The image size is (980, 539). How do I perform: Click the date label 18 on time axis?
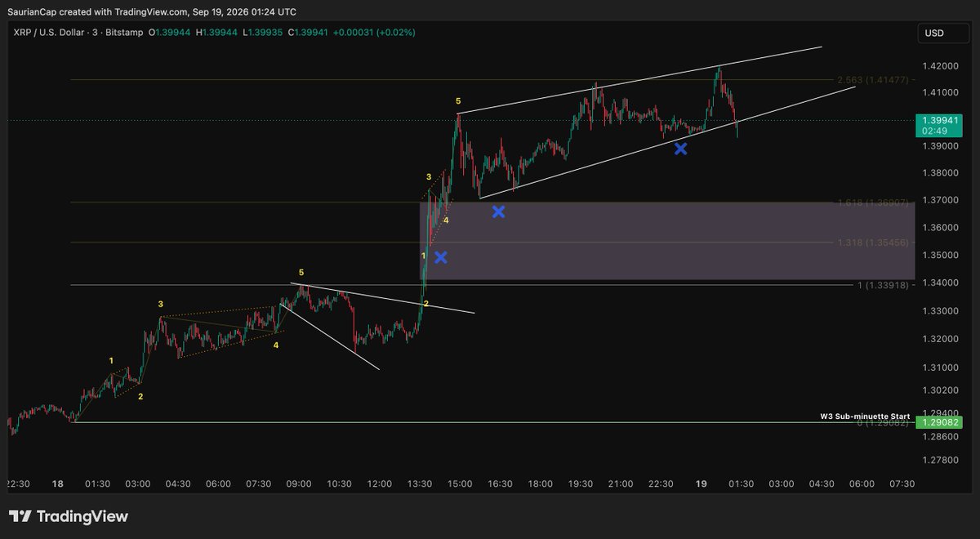pyautogui.click(x=57, y=484)
